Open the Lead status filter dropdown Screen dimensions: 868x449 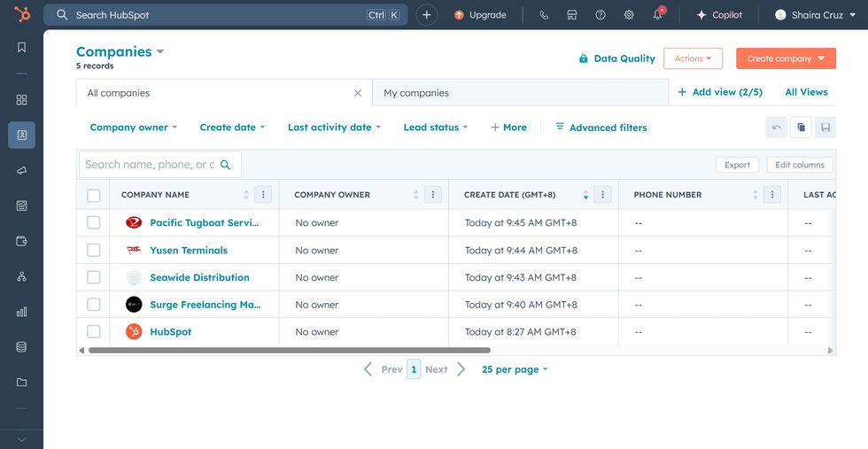pos(436,128)
